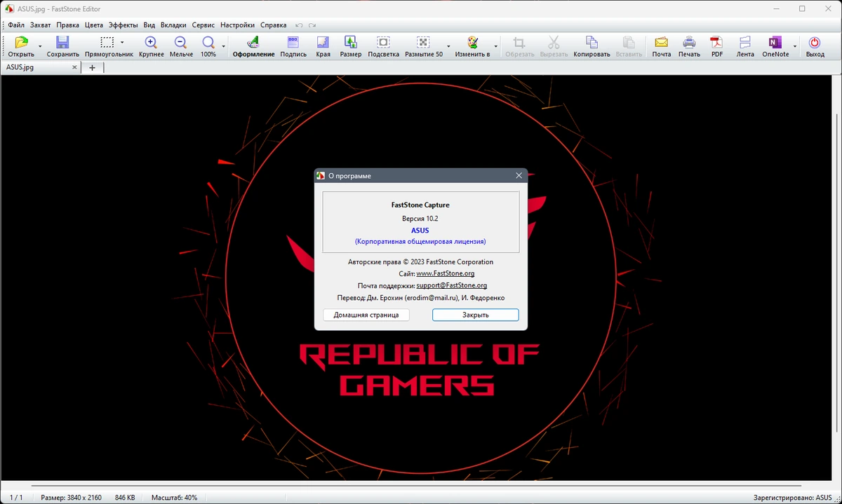
Task: Send image by Почта (Email) icon
Action: click(x=661, y=42)
